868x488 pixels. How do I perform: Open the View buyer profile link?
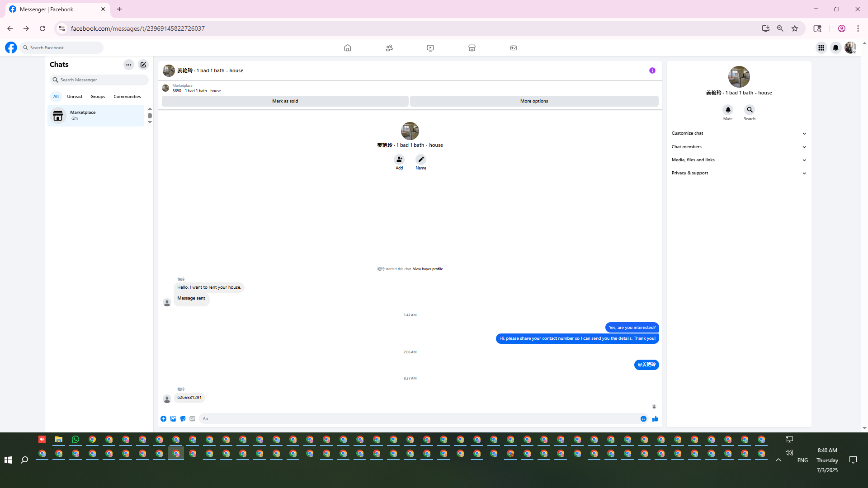click(428, 269)
